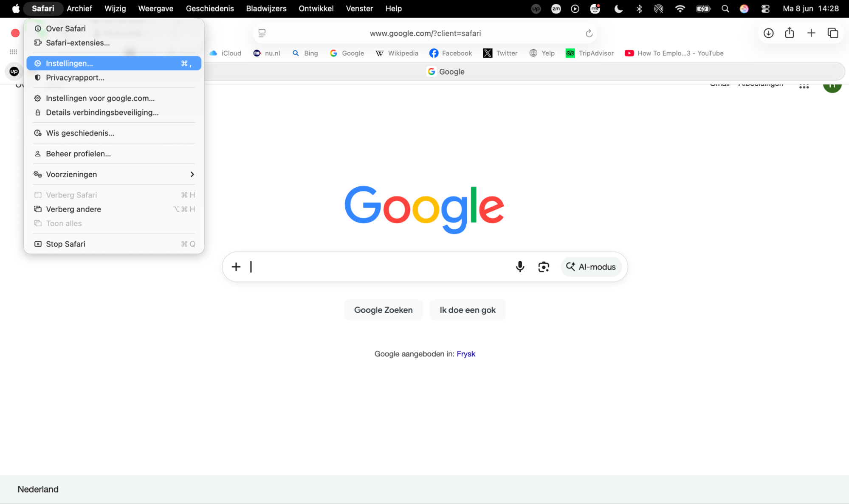Click the Downloads icon in Safari toolbar

pos(768,33)
